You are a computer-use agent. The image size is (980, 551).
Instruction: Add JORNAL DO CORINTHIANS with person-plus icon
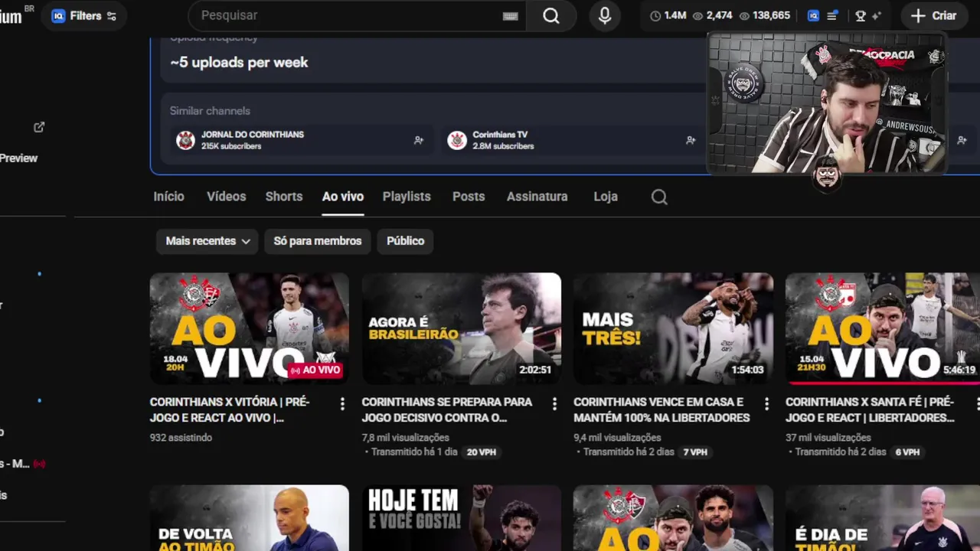click(419, 140)
